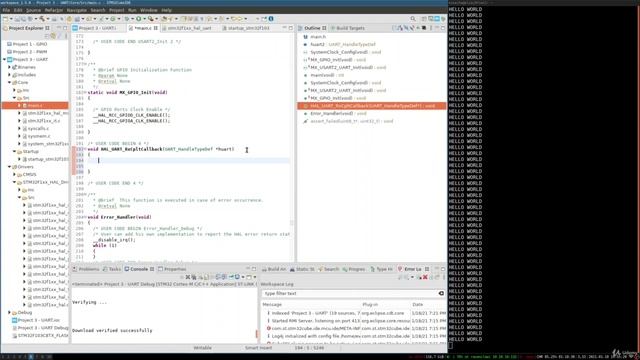
Task: Open the Build Analyzer tab
Action: click(274, 269)
